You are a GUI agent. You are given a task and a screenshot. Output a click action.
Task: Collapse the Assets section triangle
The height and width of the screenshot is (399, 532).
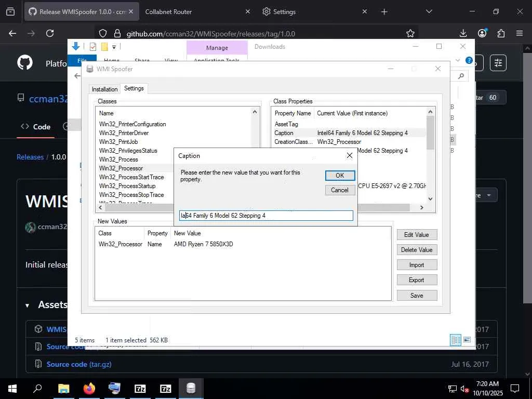click(27, 305)
